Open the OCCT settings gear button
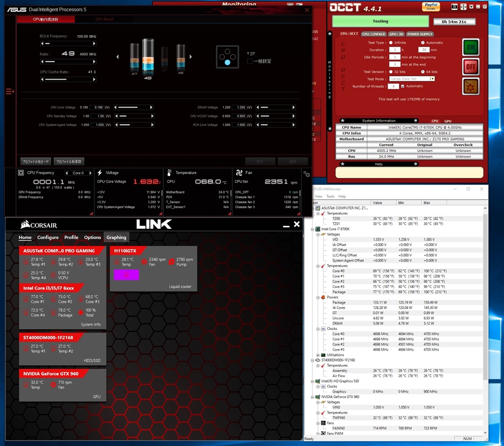This screenshot has width=504, height=446. pos(471,86)
